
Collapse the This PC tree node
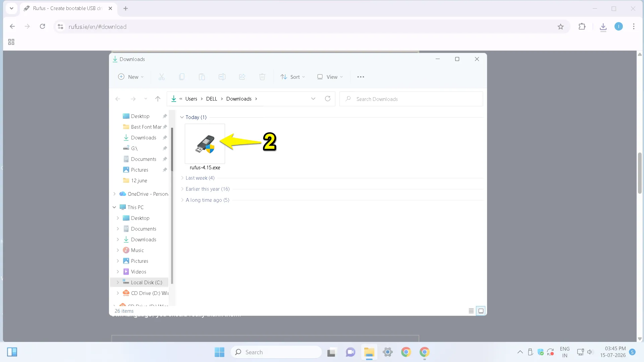click(x=114, y=207)
